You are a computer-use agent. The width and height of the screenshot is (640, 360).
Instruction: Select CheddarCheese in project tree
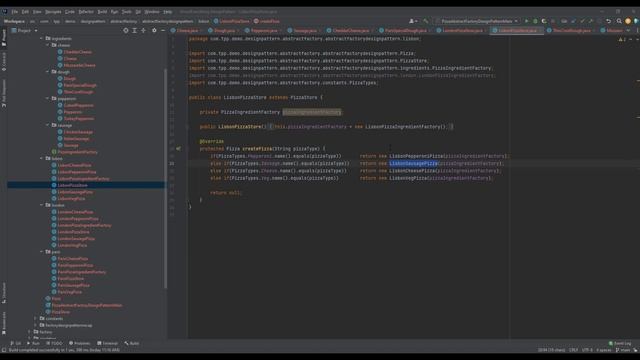coord(78,52)
